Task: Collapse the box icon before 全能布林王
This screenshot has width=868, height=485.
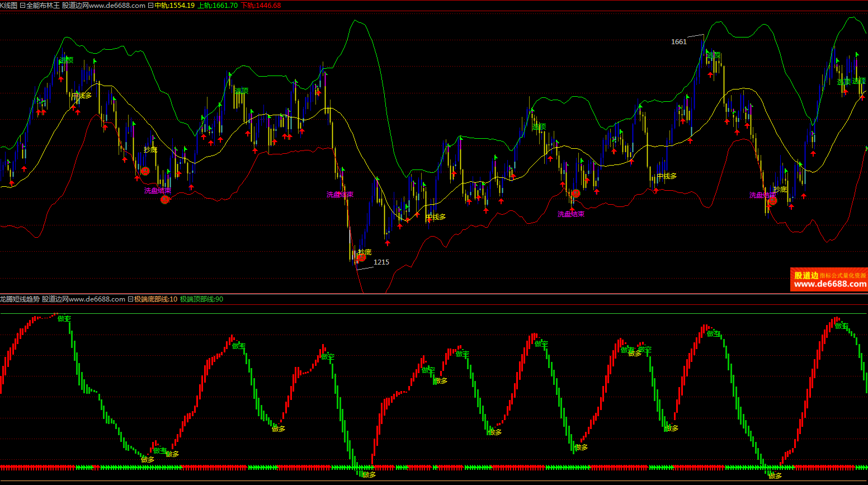Action: tap(22, 5)
